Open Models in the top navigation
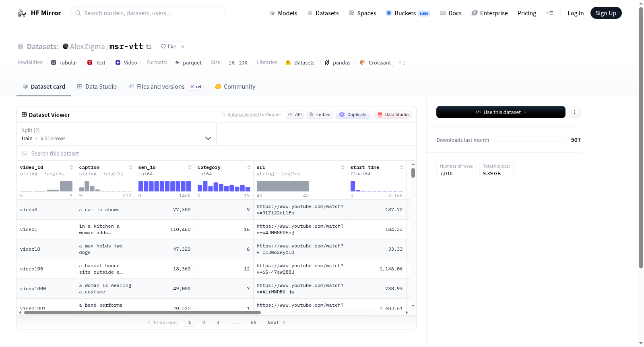 283,13
